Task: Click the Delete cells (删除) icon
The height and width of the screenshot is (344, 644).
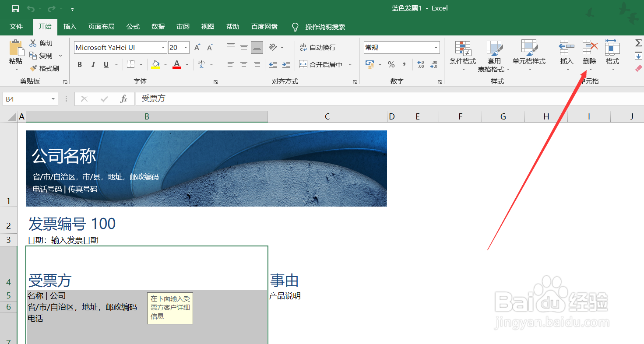Action: pos(590,47)
